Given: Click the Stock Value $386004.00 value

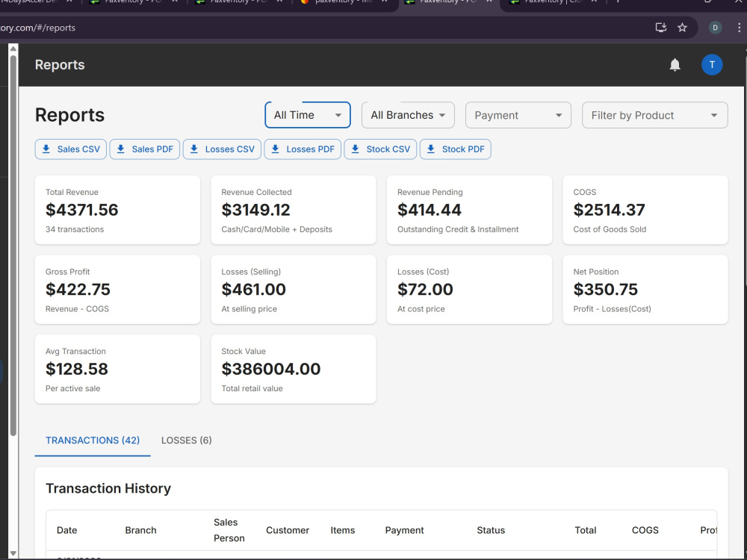Looking at the screenshot, I should [271, 369].
